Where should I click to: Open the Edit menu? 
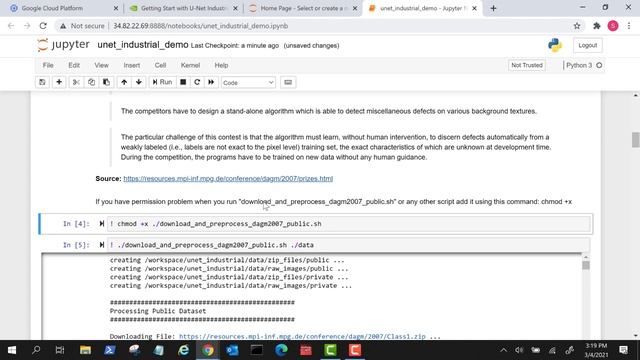pos(74,65)
